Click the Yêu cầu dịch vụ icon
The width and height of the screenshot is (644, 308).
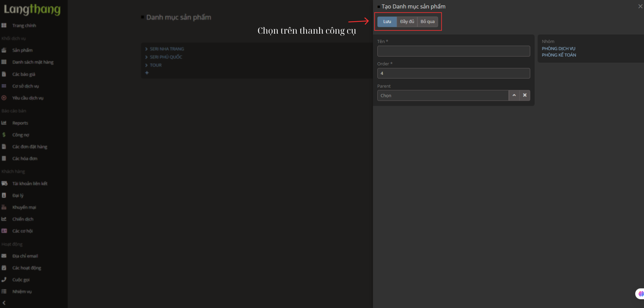[4, 98]
